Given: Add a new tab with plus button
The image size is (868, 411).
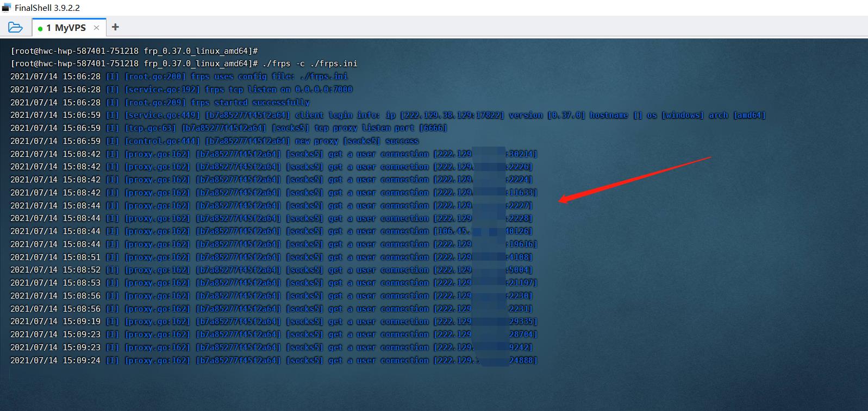Looking at the screenshot, I should (115, 27).
